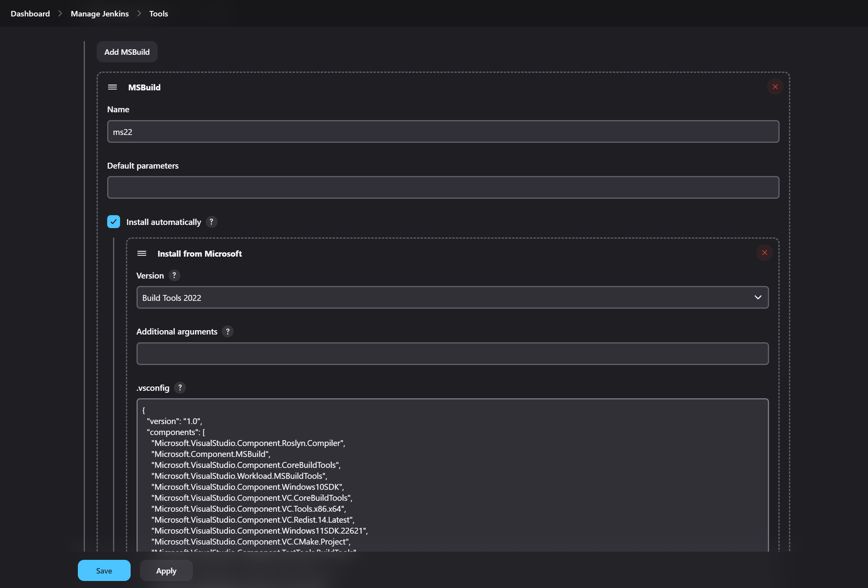Remove the MSBuild installation with red X
This screenshot has height=588, width=868.
point(775,87)
